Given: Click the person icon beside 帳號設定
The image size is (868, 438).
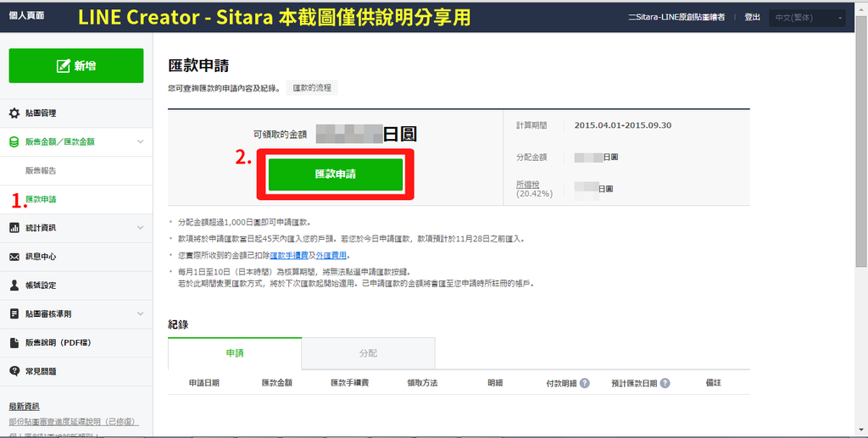Looking at the screenshot, I should point(14,286).
